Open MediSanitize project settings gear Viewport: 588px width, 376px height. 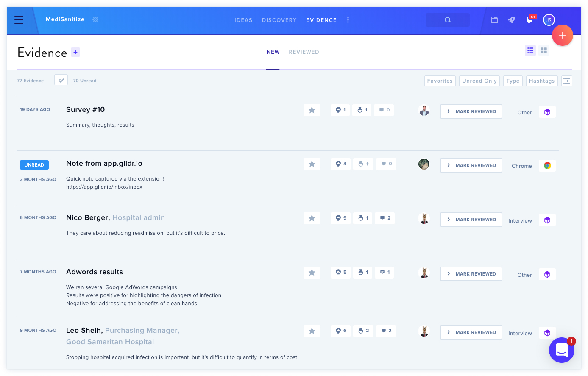tap(95, 19)
